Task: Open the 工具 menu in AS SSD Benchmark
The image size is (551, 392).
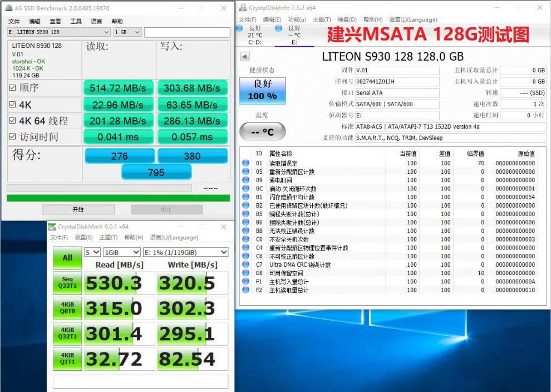Action: (x=76, y=21)
